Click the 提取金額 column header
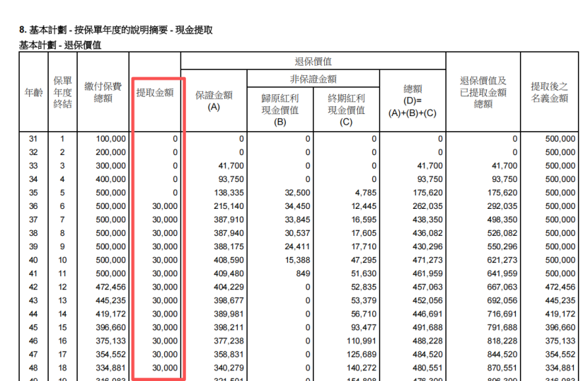Viewport: 588px width, 381px height. tap(156, 93)
